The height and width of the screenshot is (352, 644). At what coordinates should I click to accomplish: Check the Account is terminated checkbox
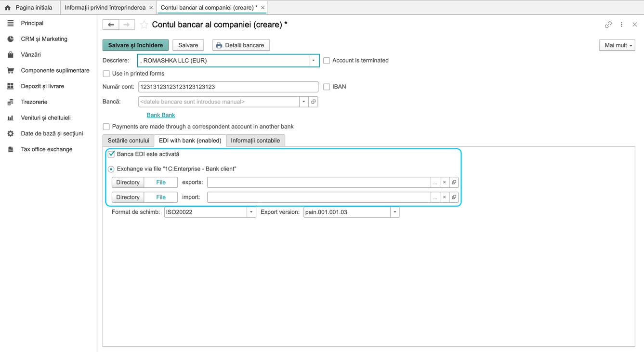[327, 61]
